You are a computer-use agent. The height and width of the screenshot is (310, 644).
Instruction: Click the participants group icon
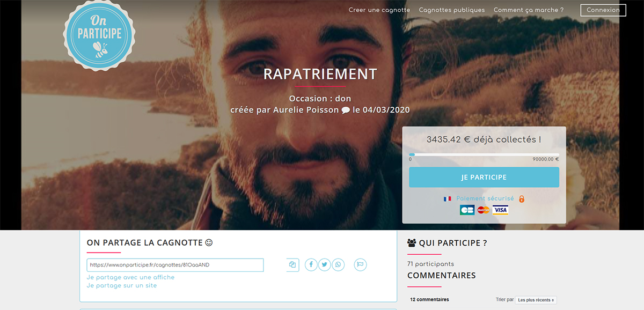tap(412, 243)
